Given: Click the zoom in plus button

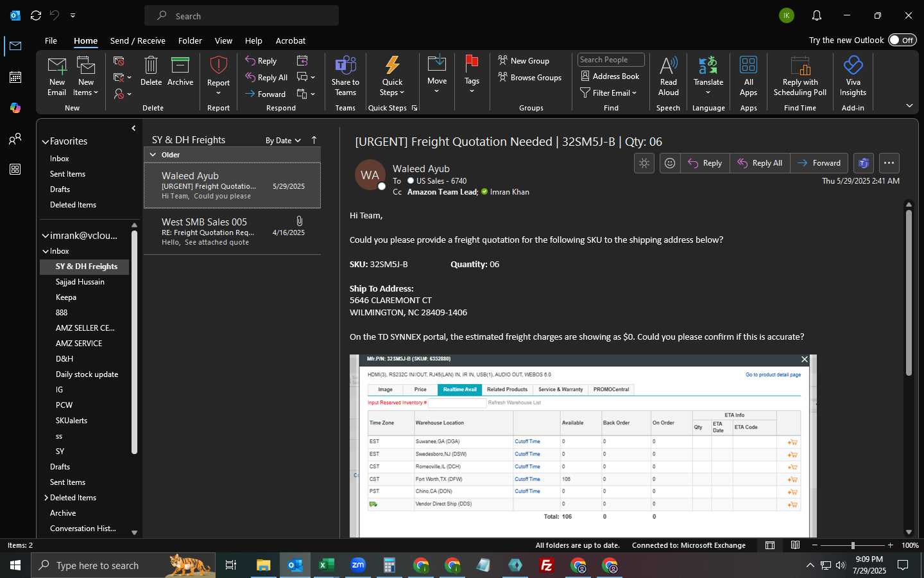Looking at the screenshot, I should click(x=890, y=545).
